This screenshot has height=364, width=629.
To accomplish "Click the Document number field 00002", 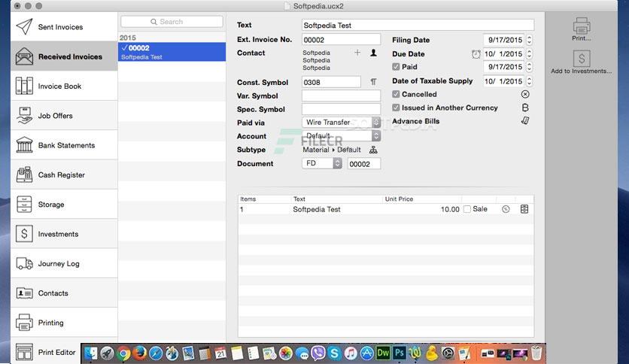I will (364, 164).
